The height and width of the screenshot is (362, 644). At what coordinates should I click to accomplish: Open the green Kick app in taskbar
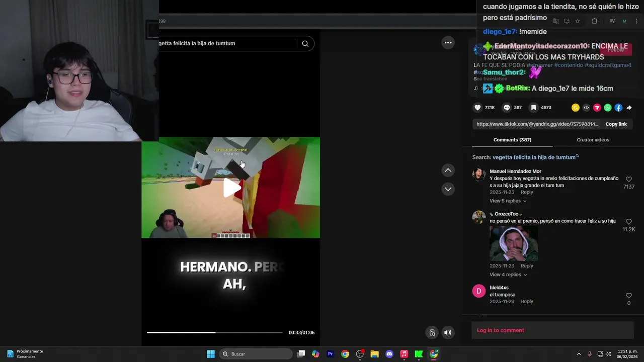[419, 354]
